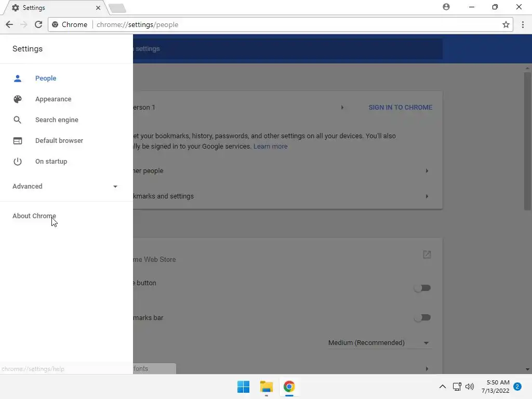Open the notifications badge showing 2
The width and height of the screenshot is (532, 399).
[x=517, y=387]
